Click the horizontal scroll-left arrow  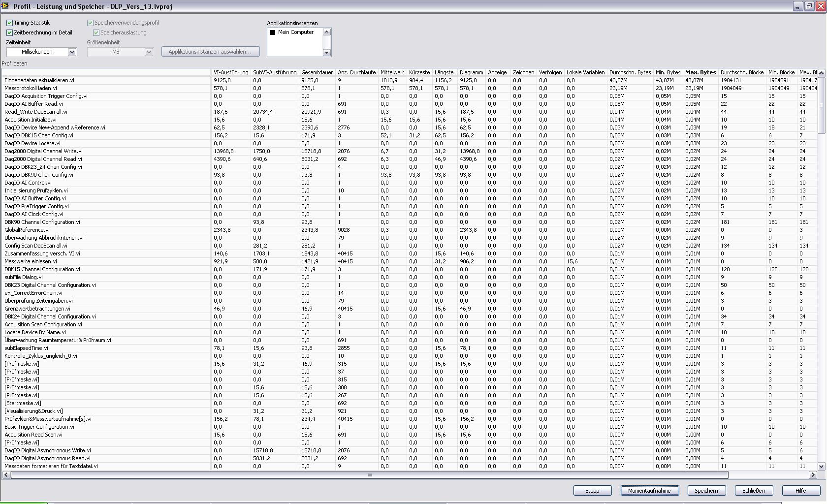[x=6, y=475]
